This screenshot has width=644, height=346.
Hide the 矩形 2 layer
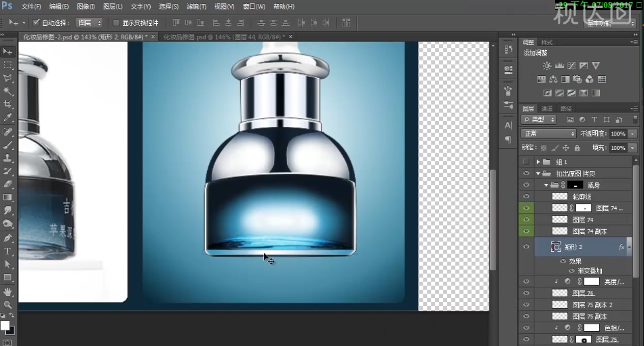526,247
